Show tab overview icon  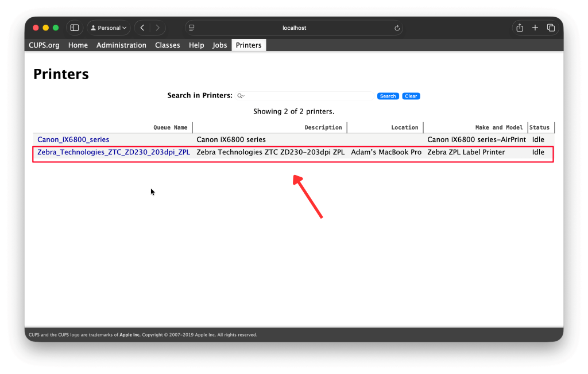tap(551, 28)
